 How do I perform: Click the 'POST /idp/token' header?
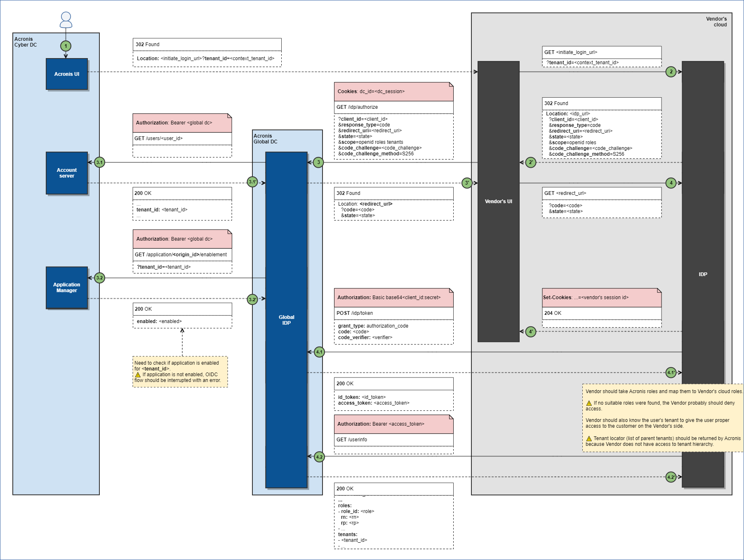394,313
